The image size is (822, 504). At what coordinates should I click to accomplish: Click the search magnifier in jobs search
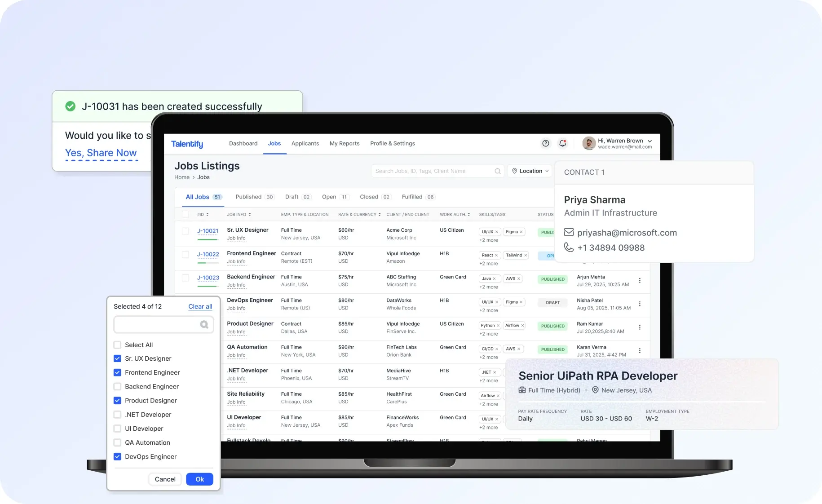tap(498, 171)
